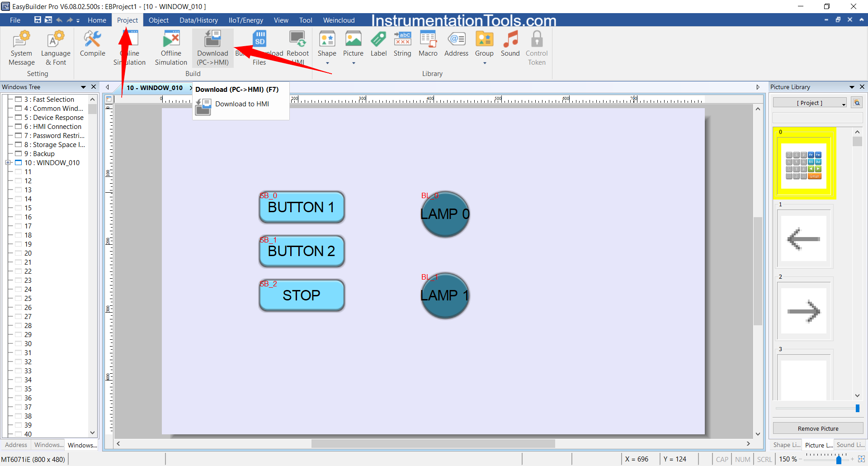Select the STOP button object
Image resolution: width=868 pixels, height=466 pixels.
coord(302,295)
